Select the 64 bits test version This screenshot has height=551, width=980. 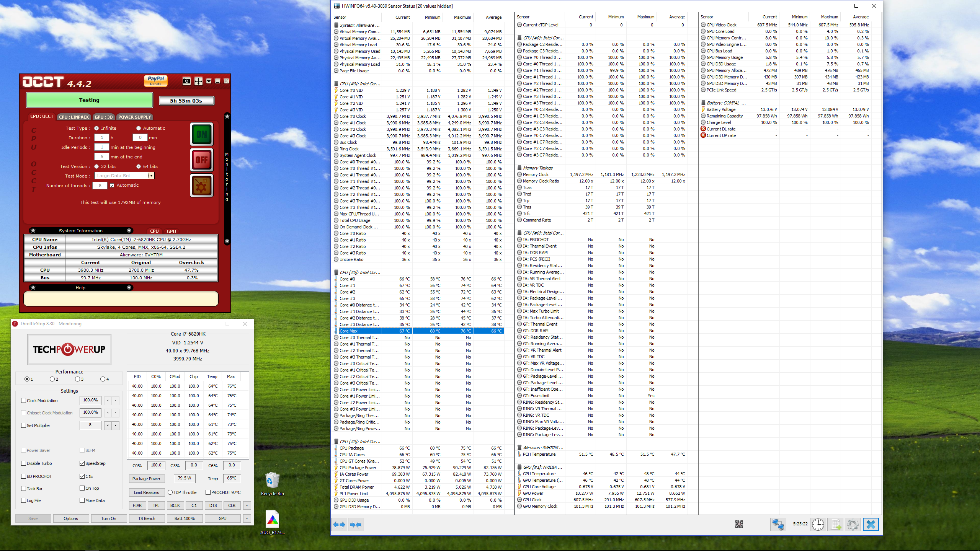pyautogui.click(x=139, y=166)
